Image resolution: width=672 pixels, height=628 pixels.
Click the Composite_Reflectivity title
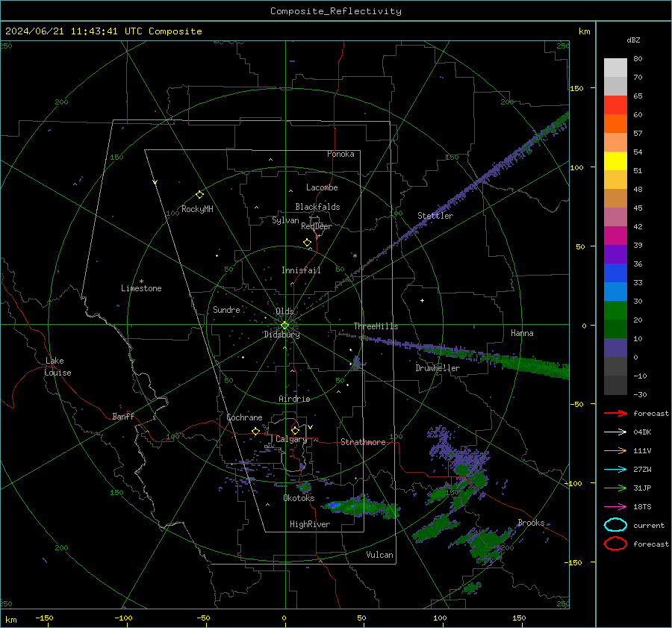(x=336, y=11)
